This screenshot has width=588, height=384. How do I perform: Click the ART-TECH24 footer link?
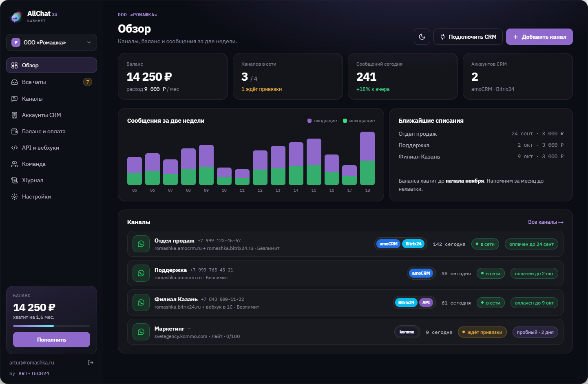tap(34, 373)
